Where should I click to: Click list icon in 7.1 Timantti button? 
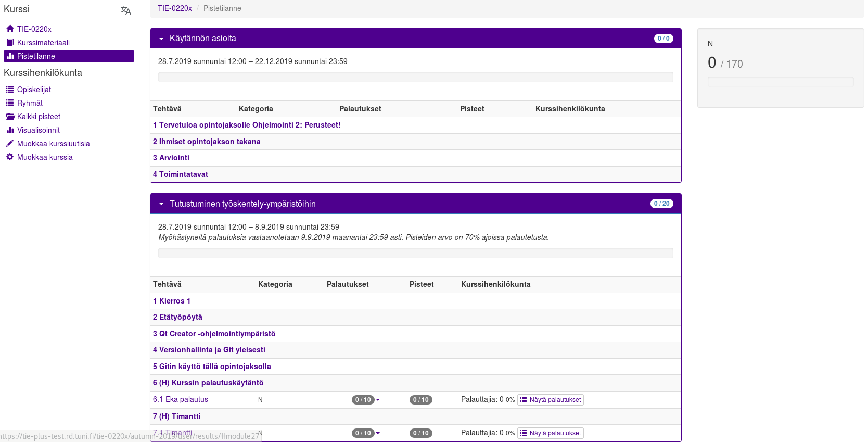524,433
